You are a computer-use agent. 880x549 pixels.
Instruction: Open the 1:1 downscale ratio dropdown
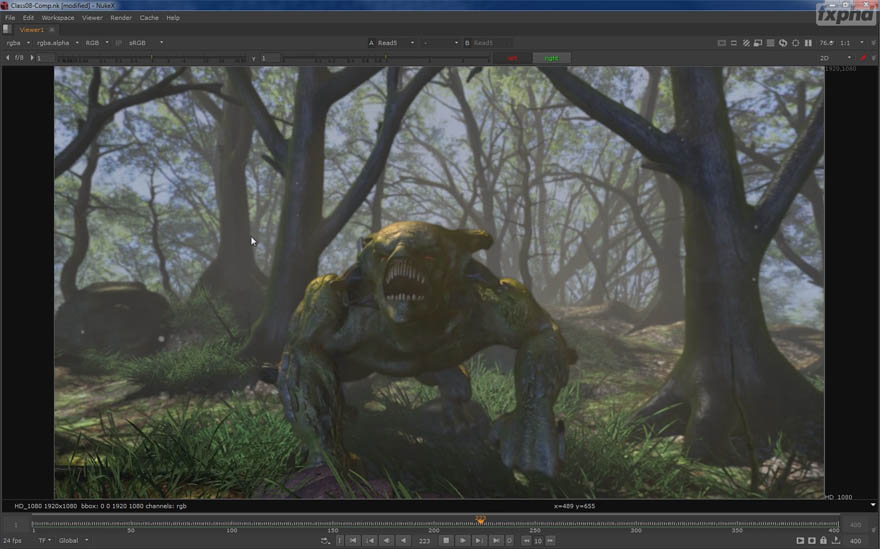pyautogui.click(x=852, y=43)
